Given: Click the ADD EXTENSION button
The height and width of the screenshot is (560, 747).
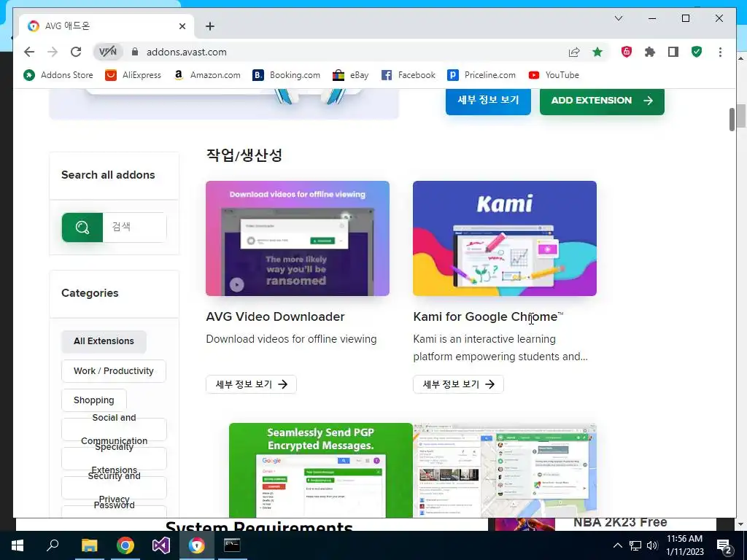Looking at the screenshot, I should click(x=602, y=101).
